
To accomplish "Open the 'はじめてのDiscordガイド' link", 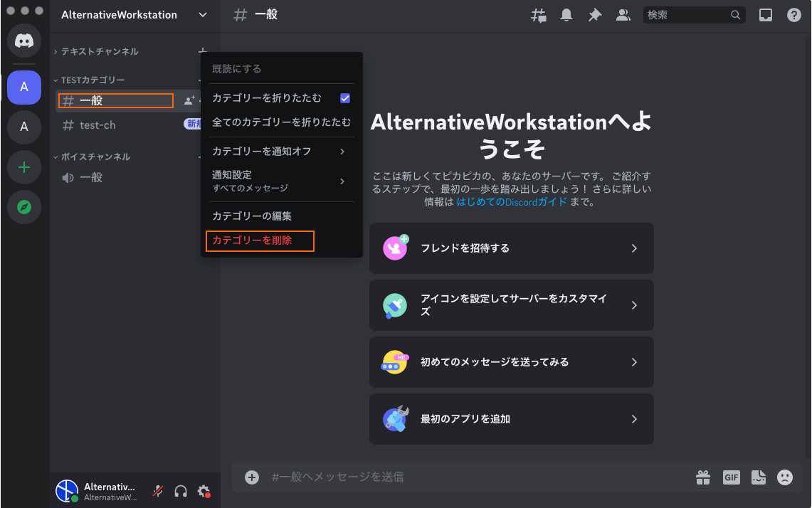I will coord(512,201).
